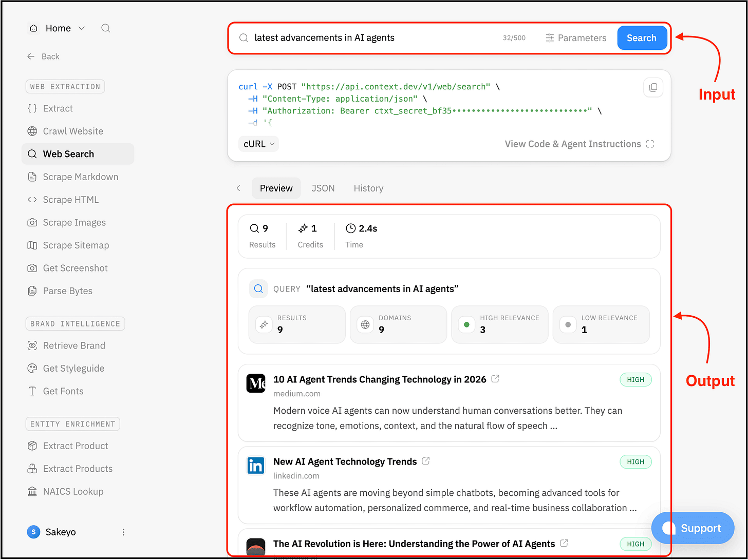This screenshot has height=560, width=748.
Task: Click the HIGH RELEVANCE 3 stat card
Action: pos(499,324)
